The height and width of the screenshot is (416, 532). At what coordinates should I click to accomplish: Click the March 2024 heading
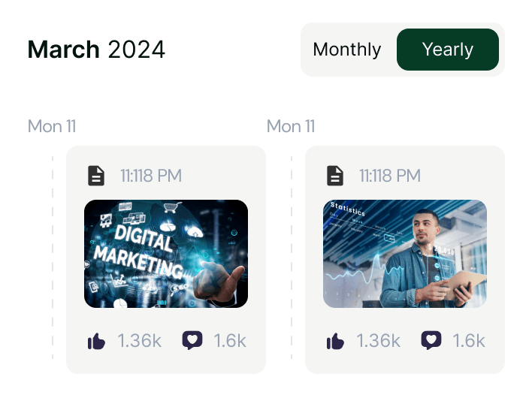(x=96, y=50)
